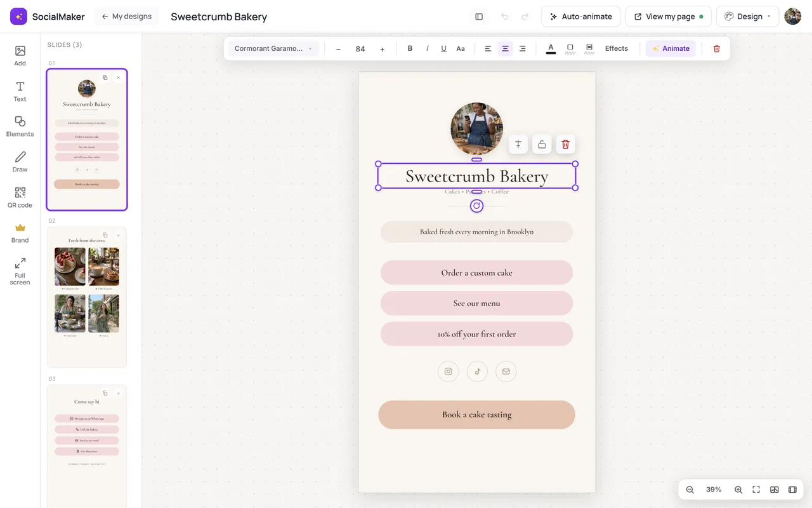Click the View my page button
The image size is (812, 508).
click(669, 17)
